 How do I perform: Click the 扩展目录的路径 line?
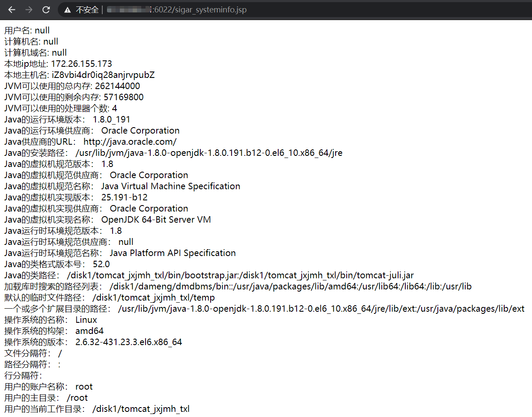click(x=265, y=309)
